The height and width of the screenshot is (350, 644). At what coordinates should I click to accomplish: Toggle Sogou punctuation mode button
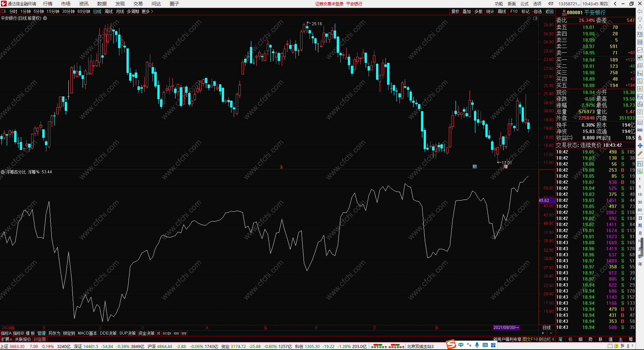469,345
